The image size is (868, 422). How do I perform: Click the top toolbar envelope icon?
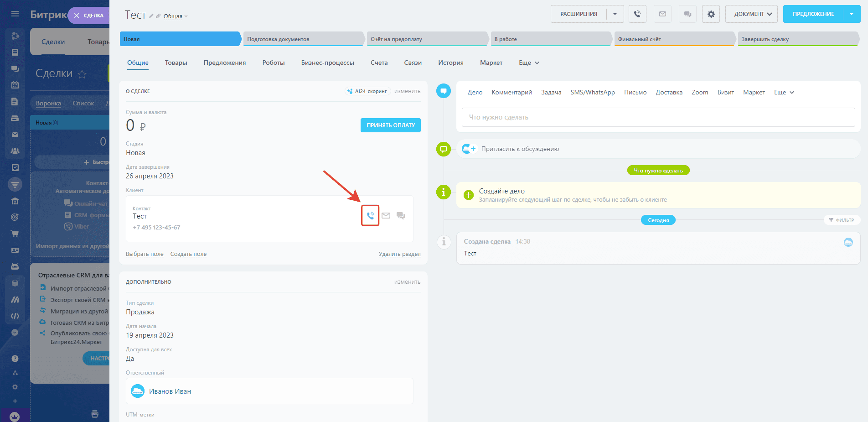pyautogui.click(x=662, y=14)
